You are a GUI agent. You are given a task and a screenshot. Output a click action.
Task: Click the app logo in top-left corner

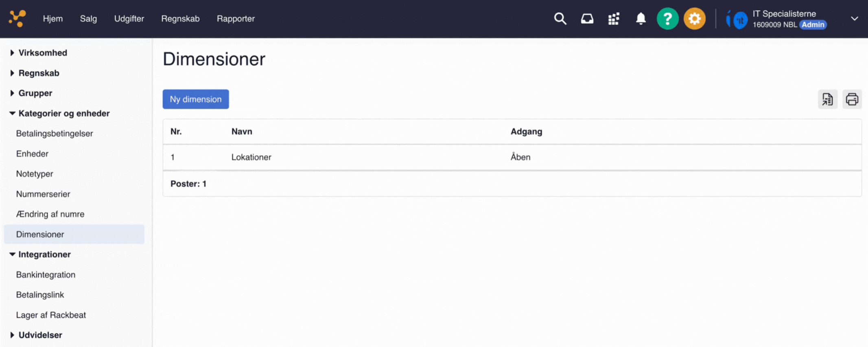(17, 19)
